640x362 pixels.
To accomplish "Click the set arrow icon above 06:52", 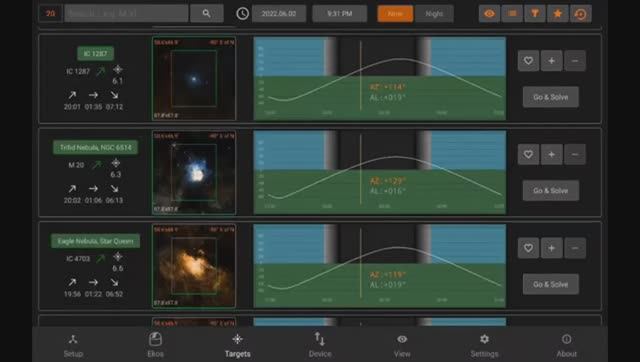I will pos(114,282).
